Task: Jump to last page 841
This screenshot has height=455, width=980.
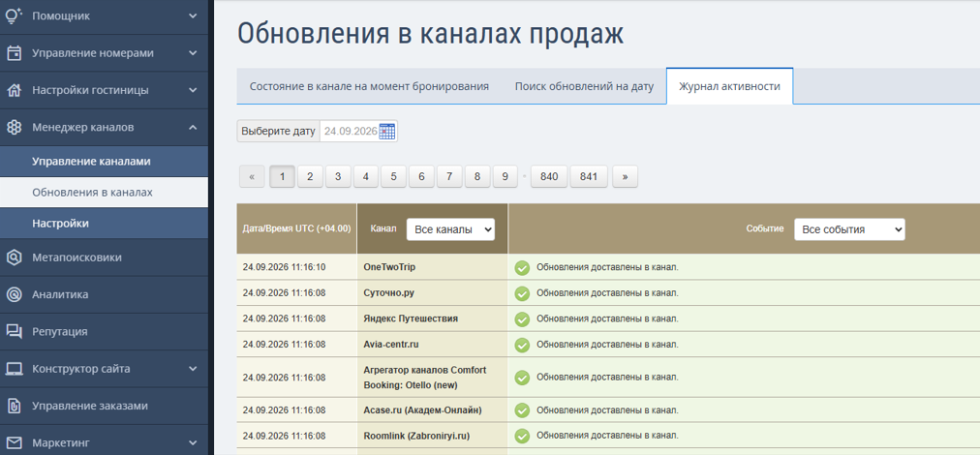Action: [589, 177]
